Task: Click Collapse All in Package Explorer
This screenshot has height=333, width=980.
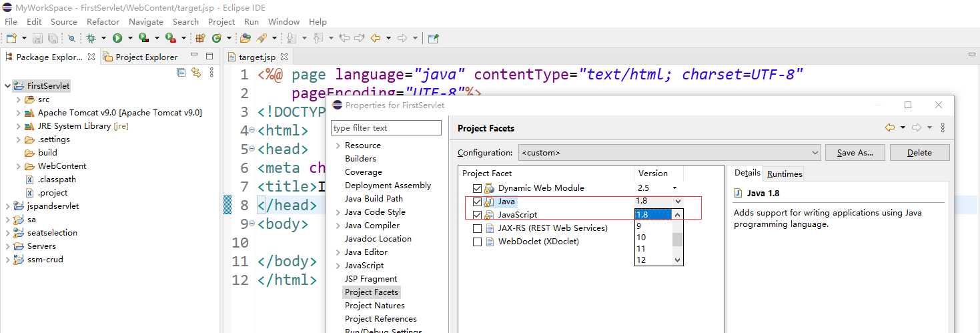Action: point(181,72)
